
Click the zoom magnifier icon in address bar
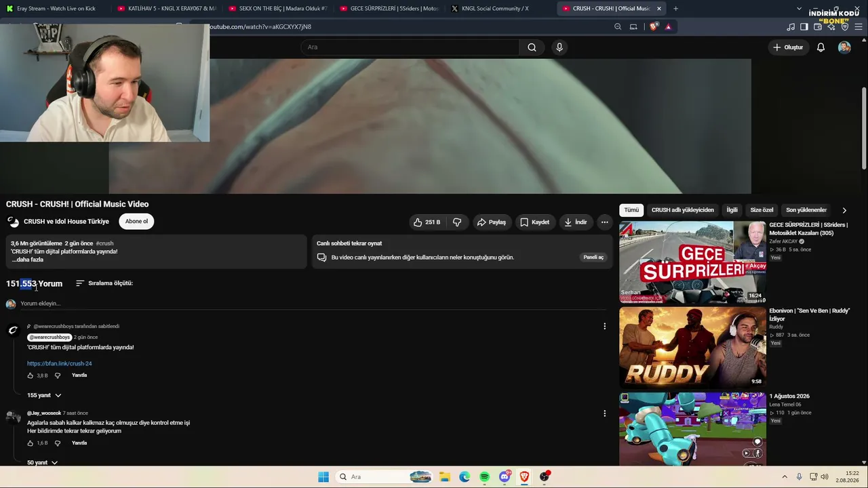(618, 27)
